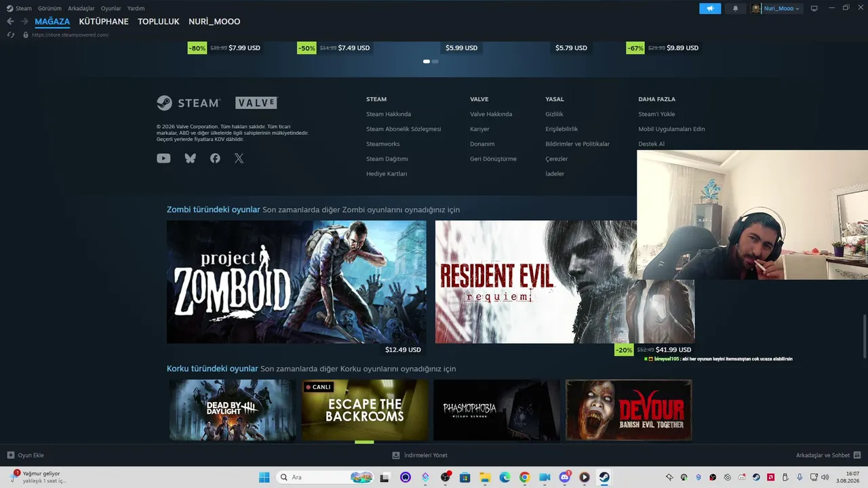Open the Friends and Chat icon
This screenshot has width=868, height=488.
tap(857, 455)
